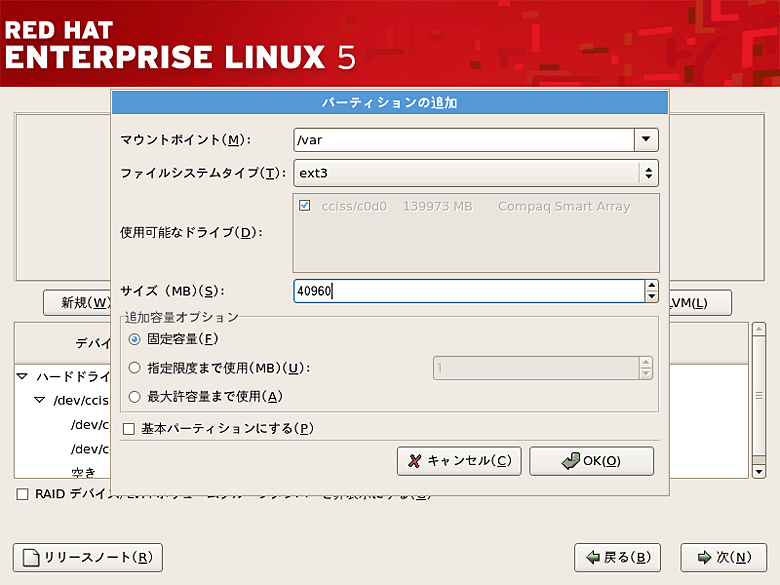Click partition list scrollbar down arrow
The height and width of the screenshot is (585, 780).
pos(759,471)
